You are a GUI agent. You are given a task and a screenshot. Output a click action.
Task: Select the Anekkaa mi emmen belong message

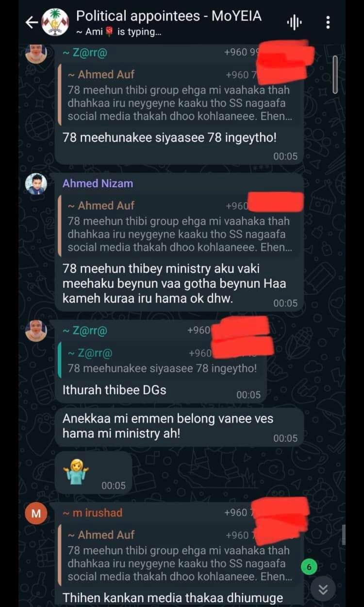pos(179,426)
